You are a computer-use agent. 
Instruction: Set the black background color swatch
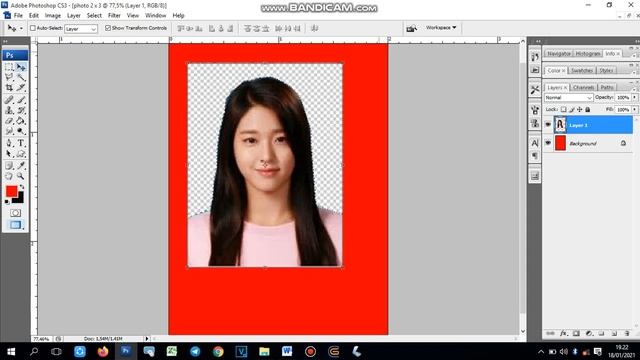coord(19,198)
